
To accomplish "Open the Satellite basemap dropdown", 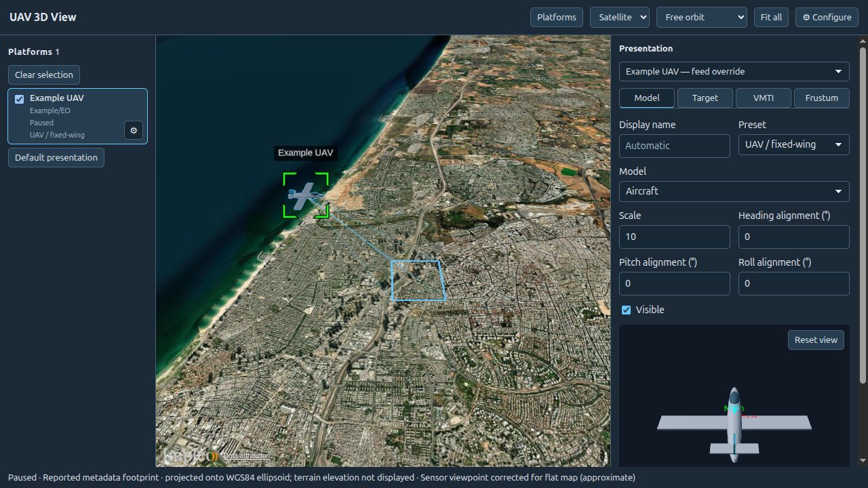I will (x=620, y=17).
